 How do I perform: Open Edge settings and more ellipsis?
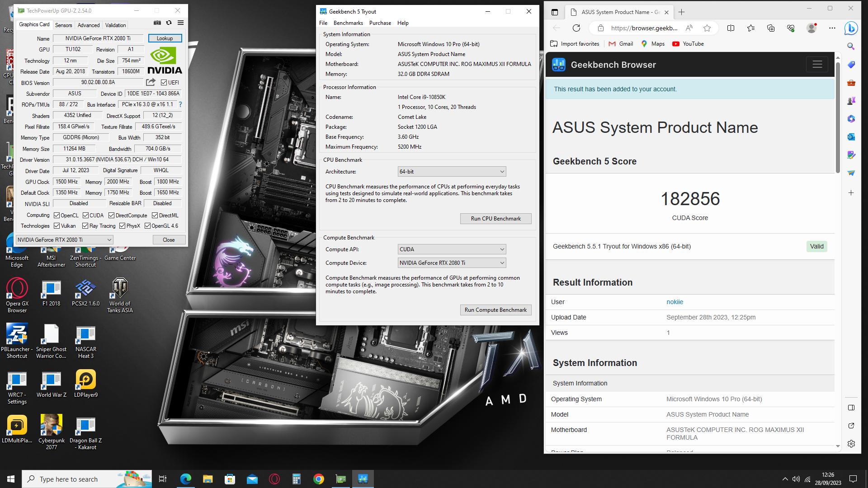click(x=832, y=28)
